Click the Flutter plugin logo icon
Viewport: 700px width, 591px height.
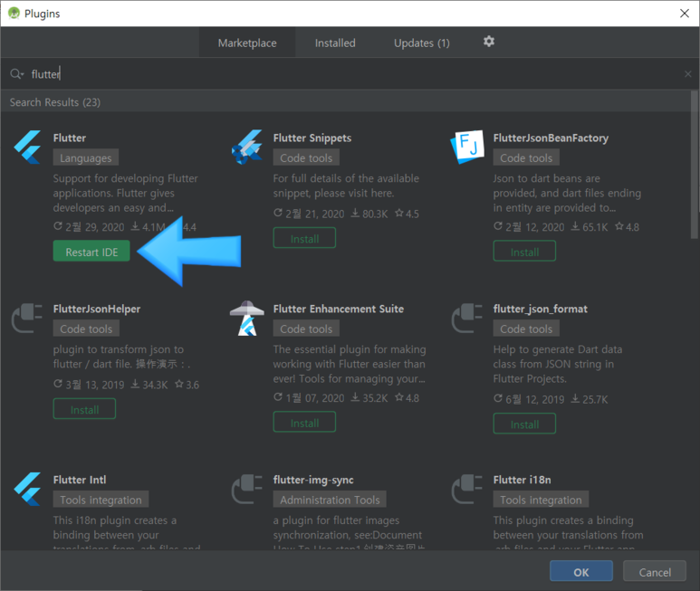[28, 148]
